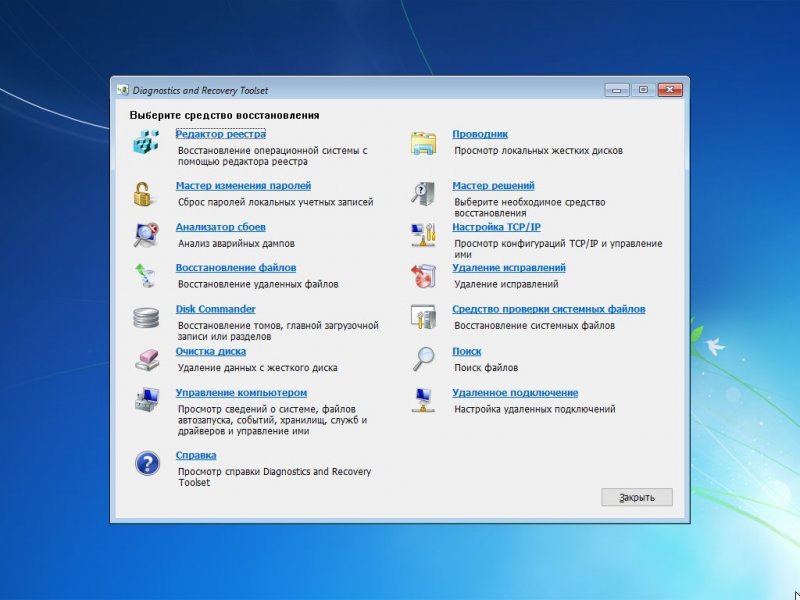Click text "Просмотр локальных жестких дисков"
800x600 pixels.
538,151
